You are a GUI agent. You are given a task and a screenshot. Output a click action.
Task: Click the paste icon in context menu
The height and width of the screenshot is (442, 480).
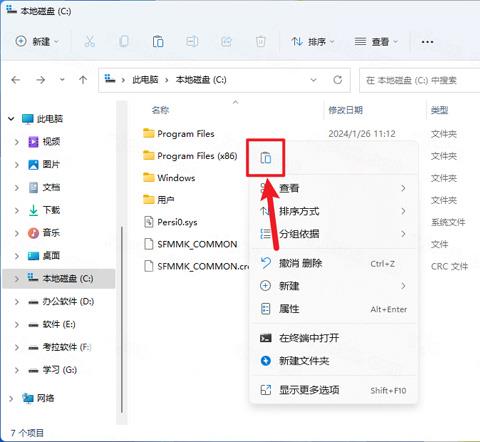tap(266, 158)
